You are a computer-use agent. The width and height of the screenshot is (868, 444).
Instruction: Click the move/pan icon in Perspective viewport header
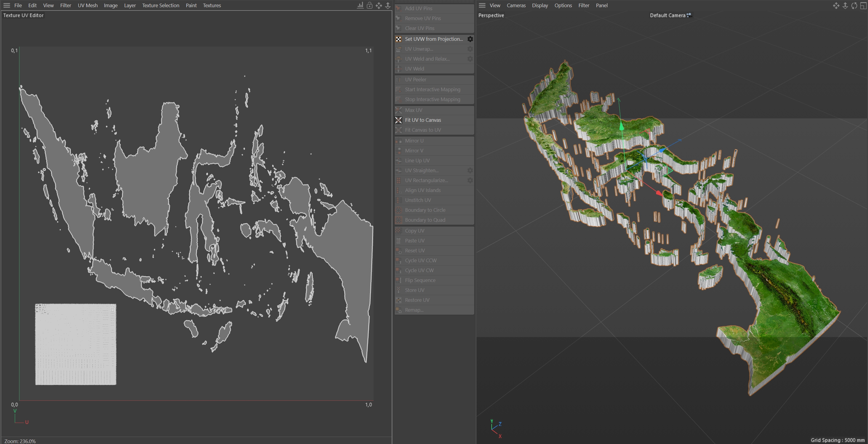click(836, 5)
